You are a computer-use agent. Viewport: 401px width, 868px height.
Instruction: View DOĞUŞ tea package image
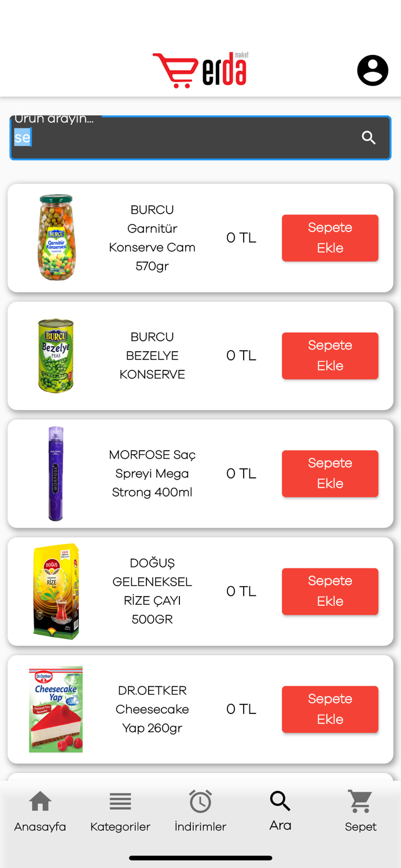(56, 591)
